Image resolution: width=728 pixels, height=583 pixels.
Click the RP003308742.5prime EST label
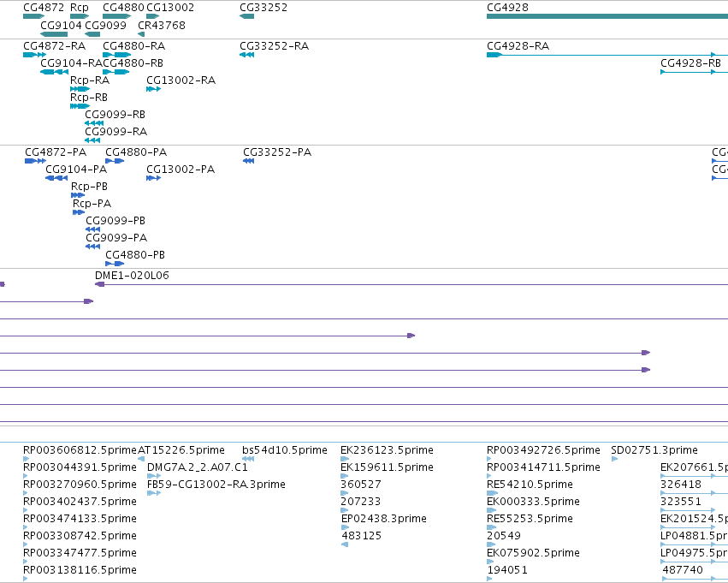(x=80, y=536)
